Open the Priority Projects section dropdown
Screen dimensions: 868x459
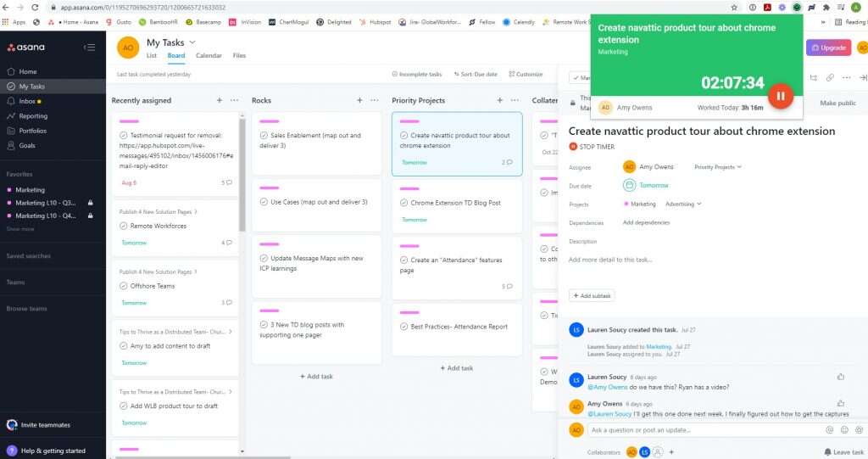(718, 167)
